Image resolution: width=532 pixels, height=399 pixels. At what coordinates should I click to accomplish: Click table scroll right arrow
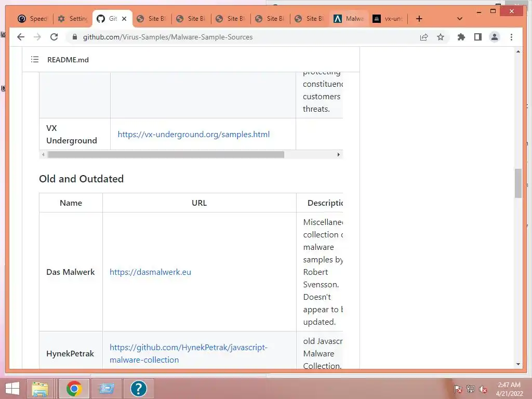click(x=338, y=155)
